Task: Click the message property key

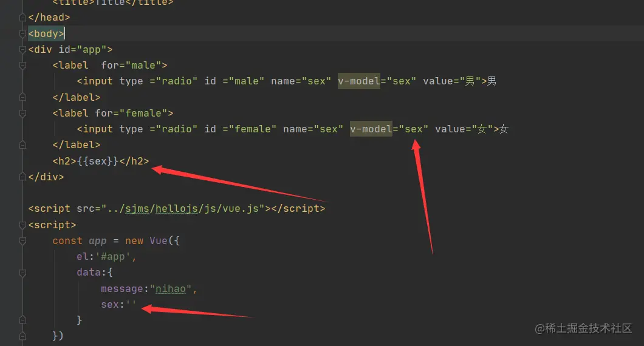Action: [x=122, y=289]
